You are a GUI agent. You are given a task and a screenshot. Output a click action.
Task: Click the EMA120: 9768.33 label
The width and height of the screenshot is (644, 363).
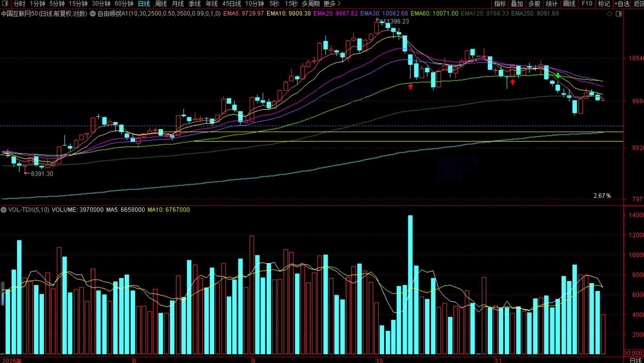click(485, 14)
